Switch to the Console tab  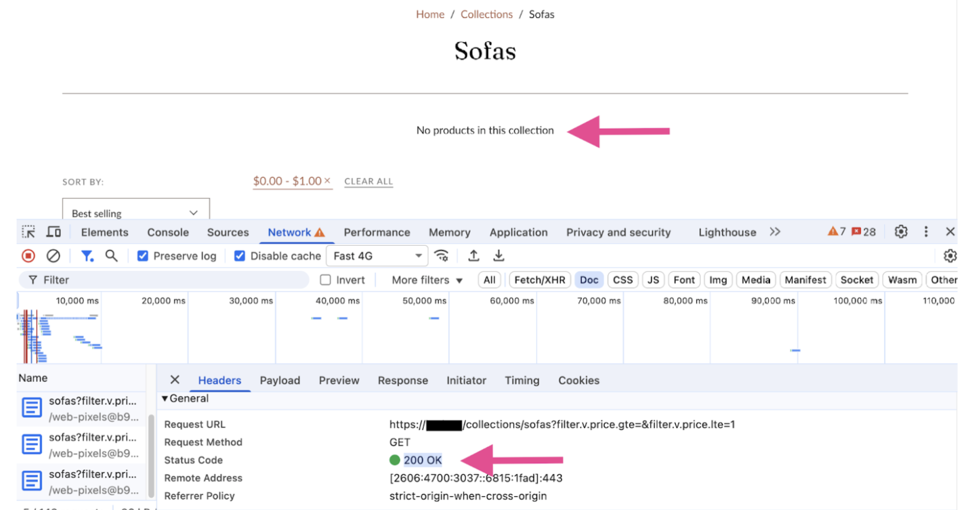coord(168,233)
